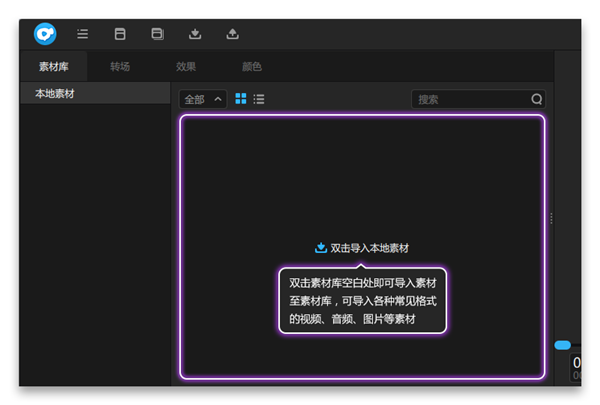Switch to list view layout

tap(259, 99)
